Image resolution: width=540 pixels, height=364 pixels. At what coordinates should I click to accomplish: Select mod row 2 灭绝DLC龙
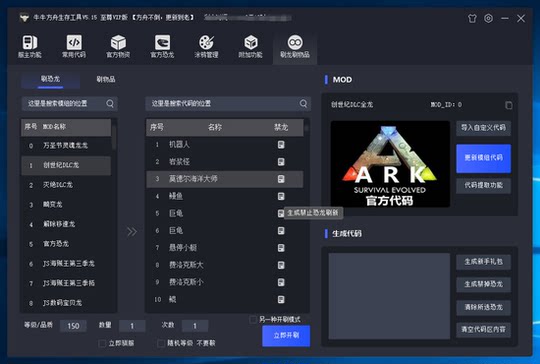[x=66, y=185]
